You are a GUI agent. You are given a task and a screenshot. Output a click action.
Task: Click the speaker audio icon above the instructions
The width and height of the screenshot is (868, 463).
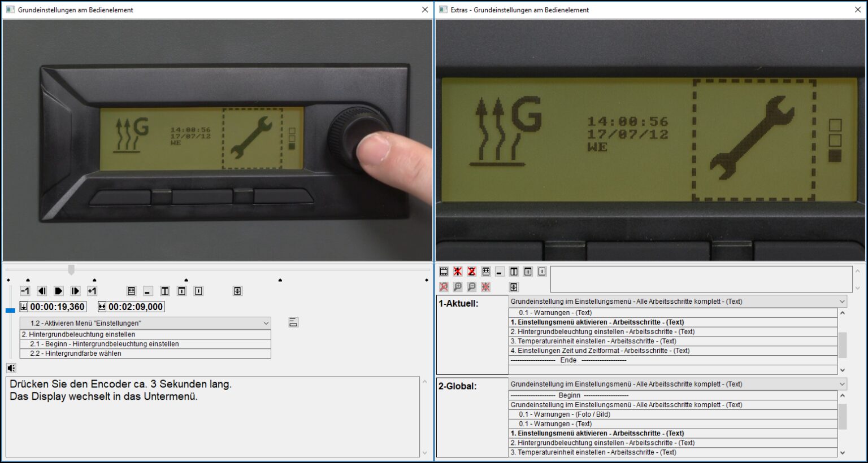11,367
